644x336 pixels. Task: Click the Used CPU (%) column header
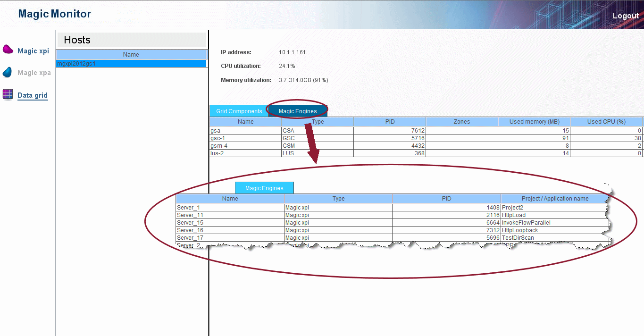click(606, 122)
